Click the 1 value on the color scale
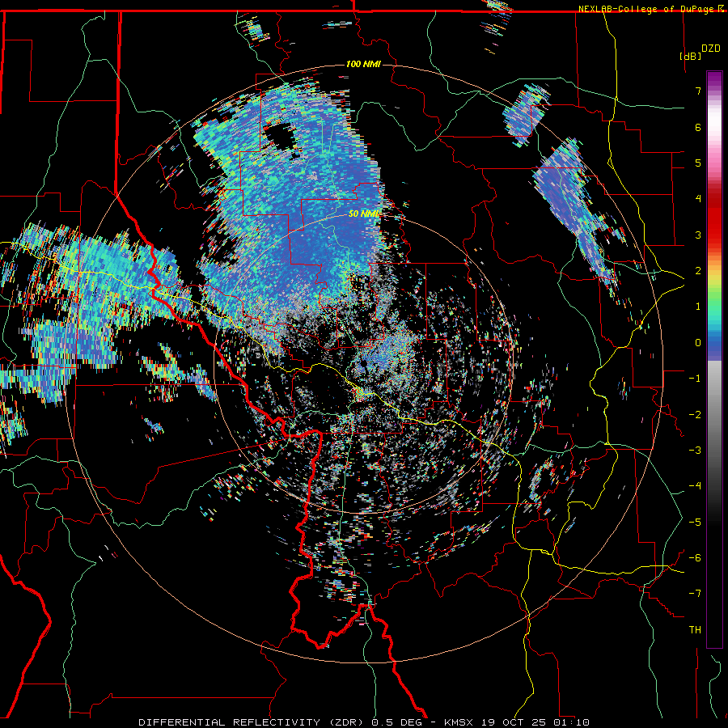This screenshot has height=728, width=728. click(698, 307)
